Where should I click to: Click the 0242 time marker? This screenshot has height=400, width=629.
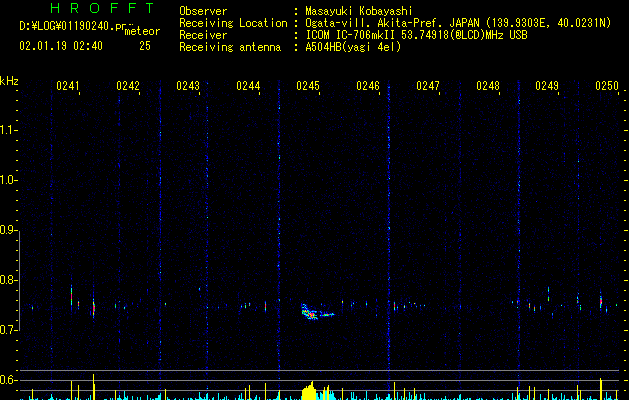pyautogui.click(x=128, y=85)
